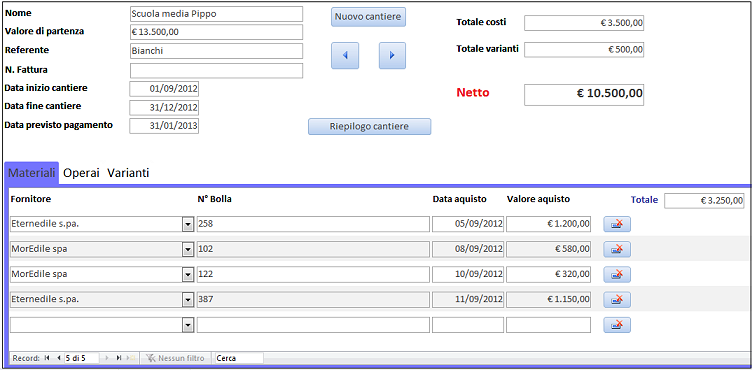
Task: Click date field 11/09/2012
Action: [468, 299]
